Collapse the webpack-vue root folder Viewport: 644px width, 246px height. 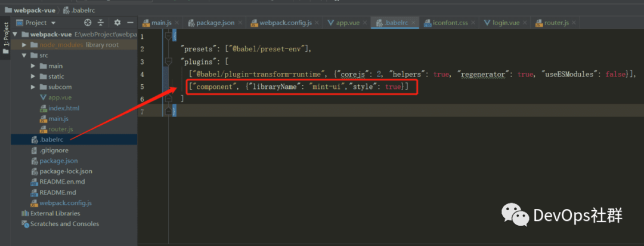pyautogui.click(x=15, y=33)
